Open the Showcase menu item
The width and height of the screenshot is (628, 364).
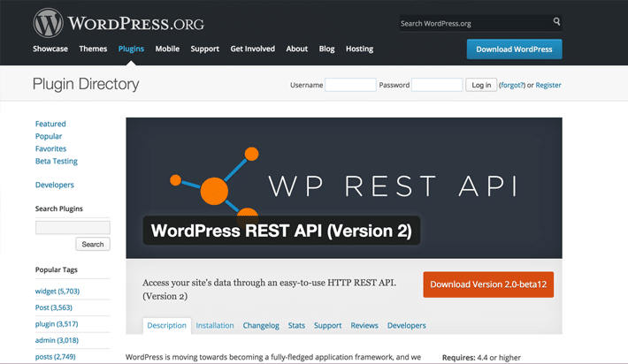pyautogui.click(x=50, y=49)
